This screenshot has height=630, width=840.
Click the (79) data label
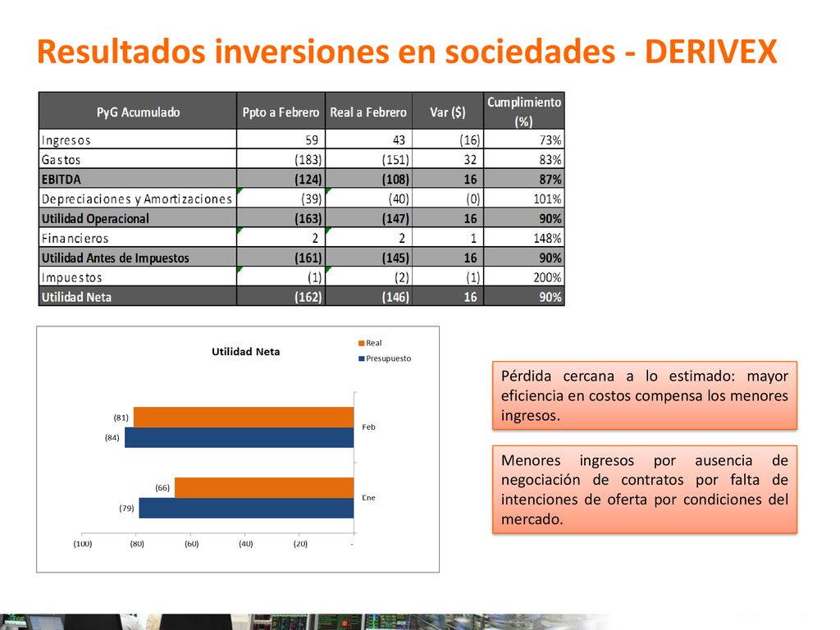click(126, 509)
